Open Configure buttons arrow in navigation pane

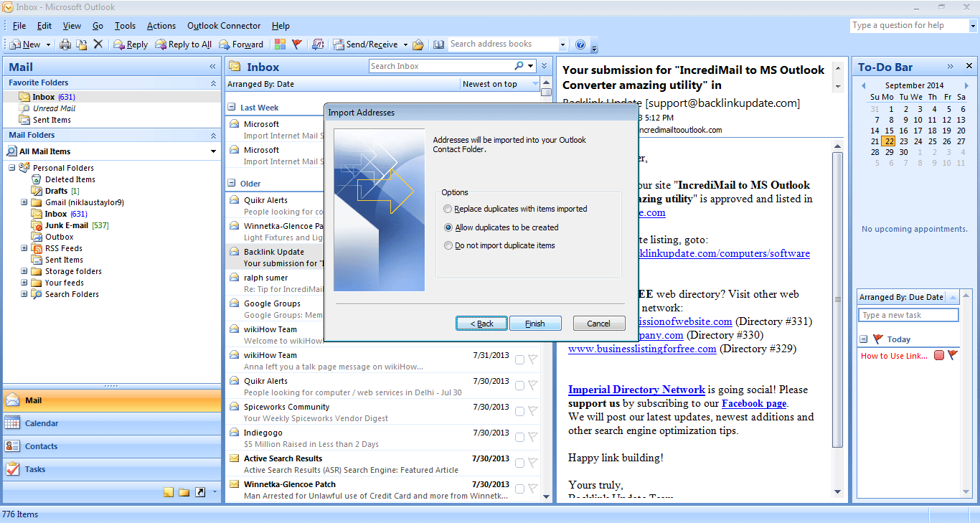point(215,492)
